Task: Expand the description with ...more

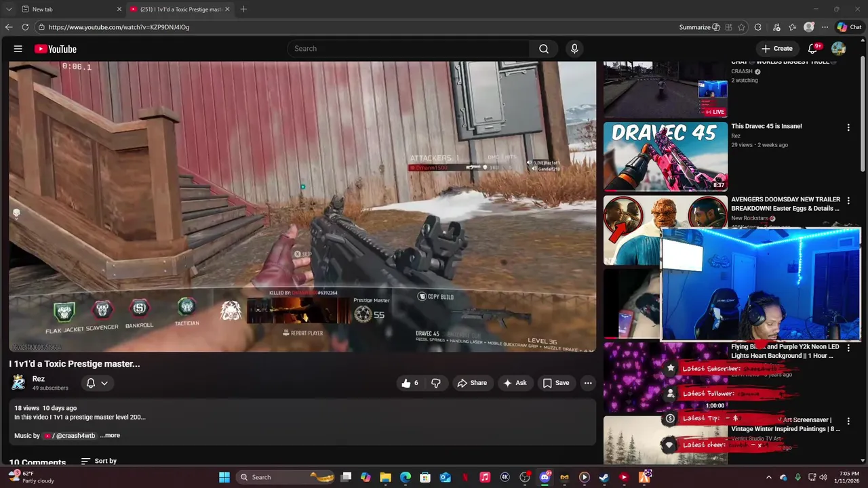Action: point(110,436)
